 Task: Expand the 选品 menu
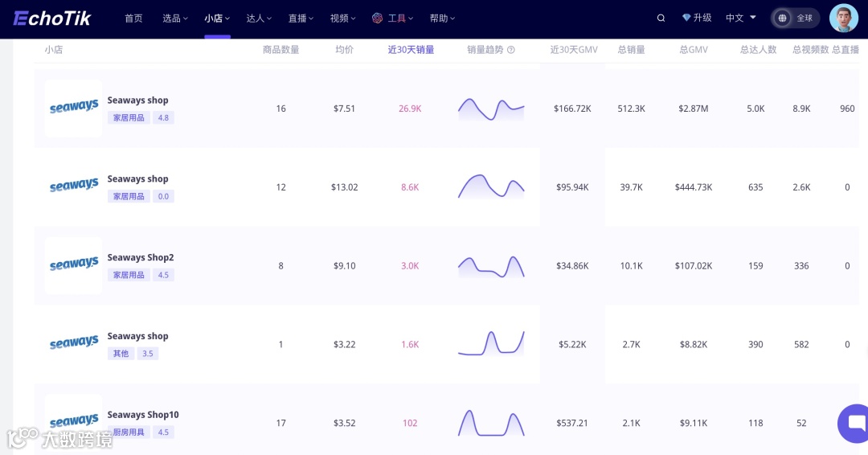click(175, 18)
